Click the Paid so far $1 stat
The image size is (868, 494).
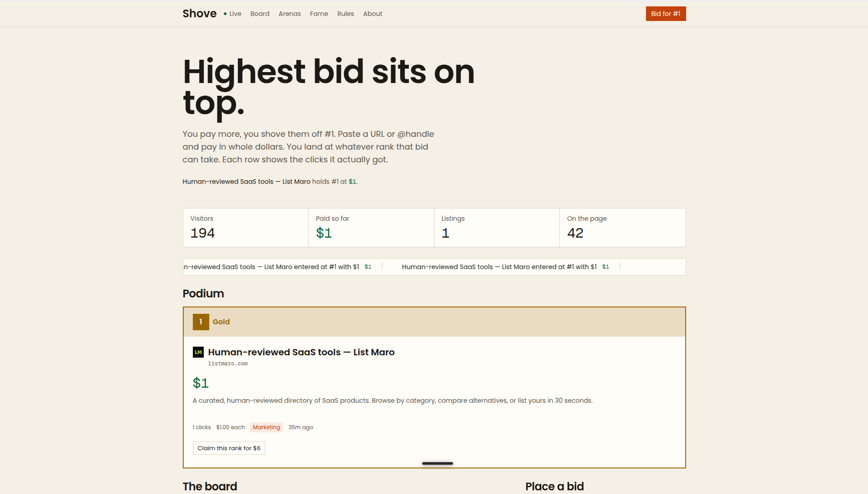pyautogui.click(x=324, y=233)
